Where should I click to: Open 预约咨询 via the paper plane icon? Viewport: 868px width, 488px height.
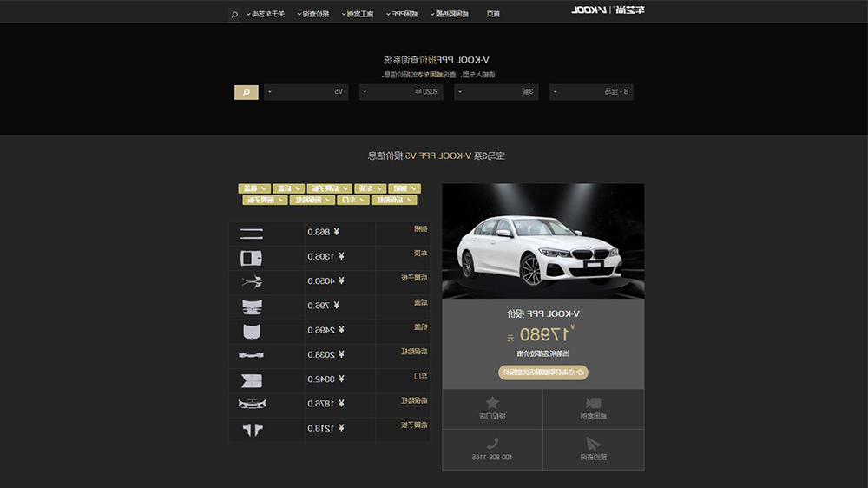593,443
